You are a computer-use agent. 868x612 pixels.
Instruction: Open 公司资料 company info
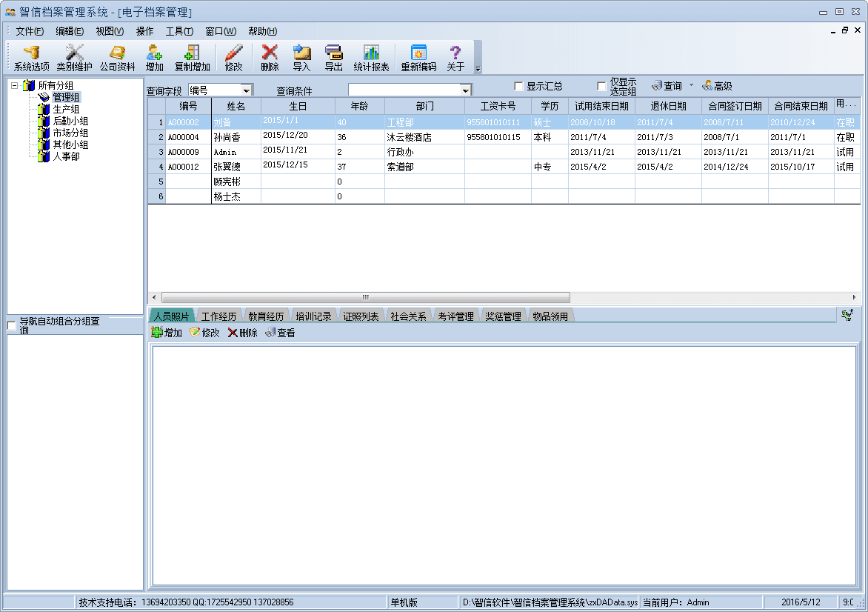pyautogui.click(x=117, y=57)
